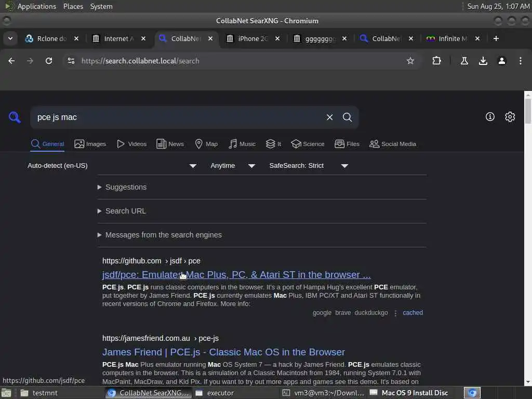
Task: Open James Friend PCE.js result link
Action: coord(223,352)
